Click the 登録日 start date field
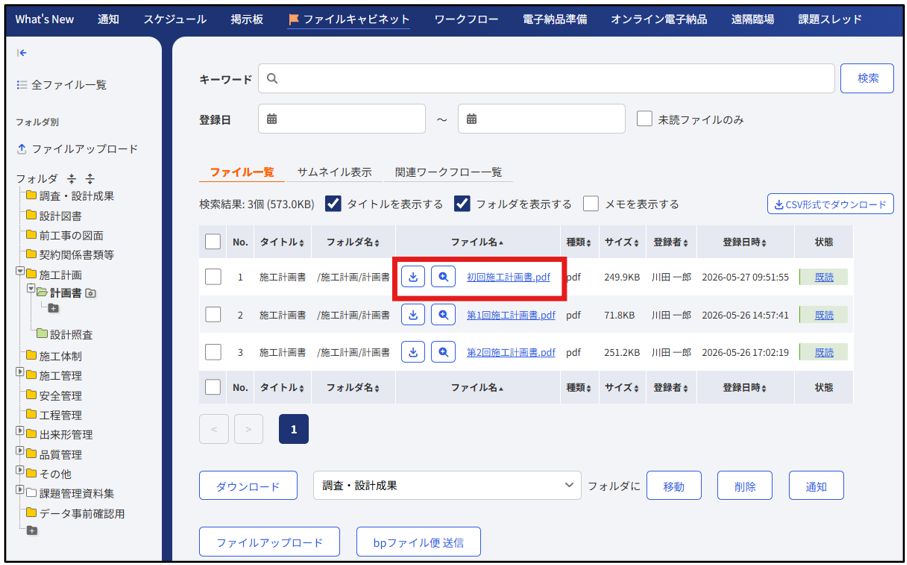The image size is (907, 565). pos(342,119)
